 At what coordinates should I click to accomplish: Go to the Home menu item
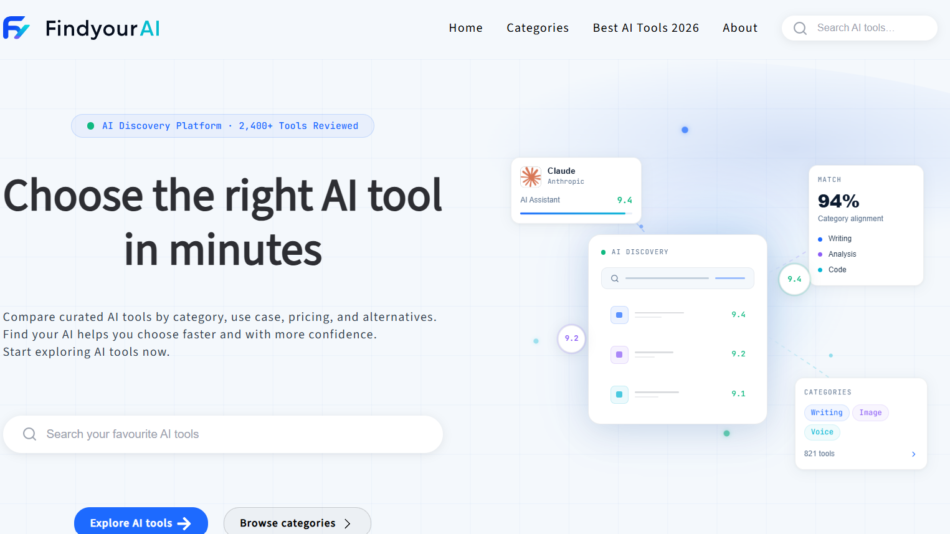(465, 28)
